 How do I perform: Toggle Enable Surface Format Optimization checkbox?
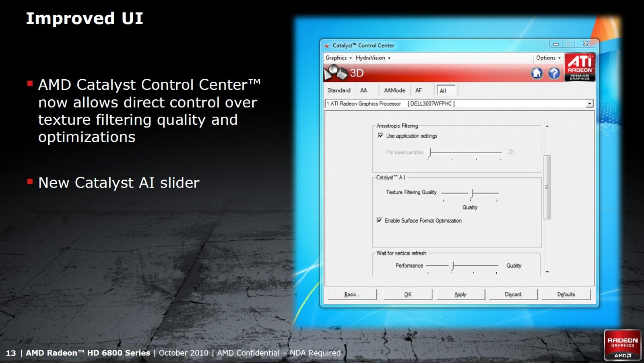coord(379,220)
